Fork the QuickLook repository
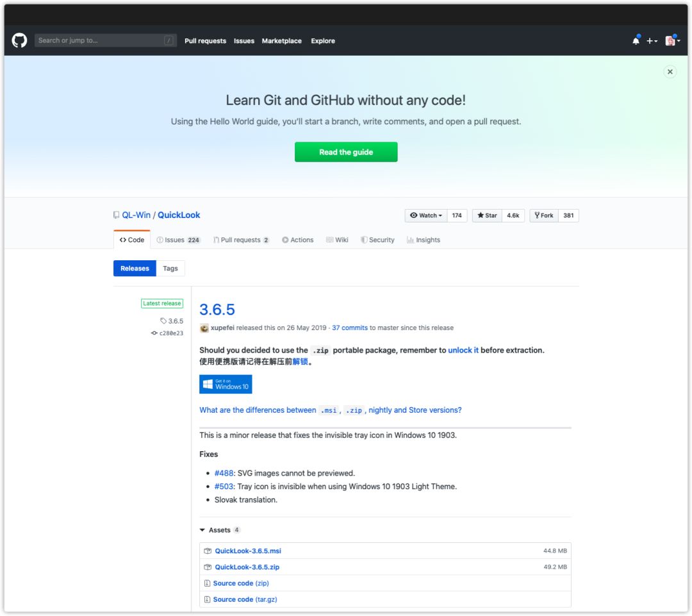 (544, 215)
